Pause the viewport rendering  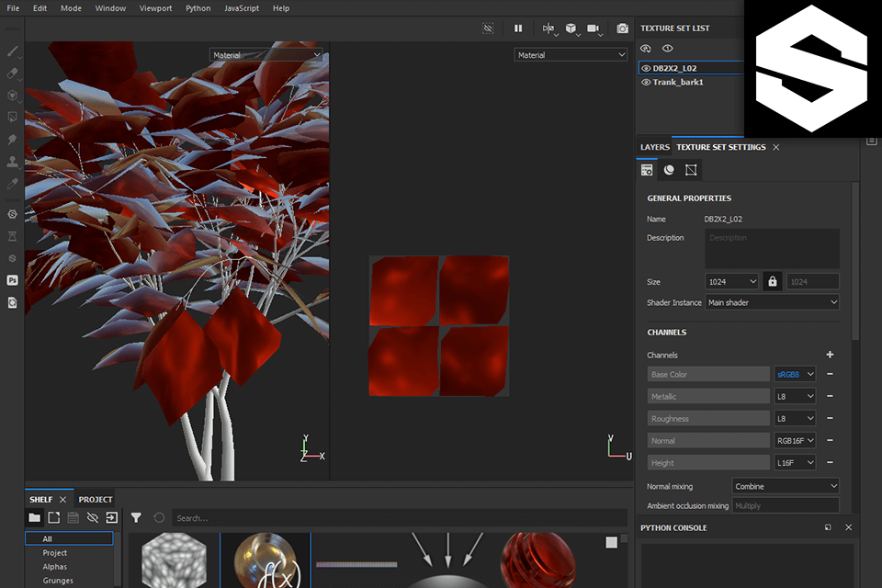518,28
